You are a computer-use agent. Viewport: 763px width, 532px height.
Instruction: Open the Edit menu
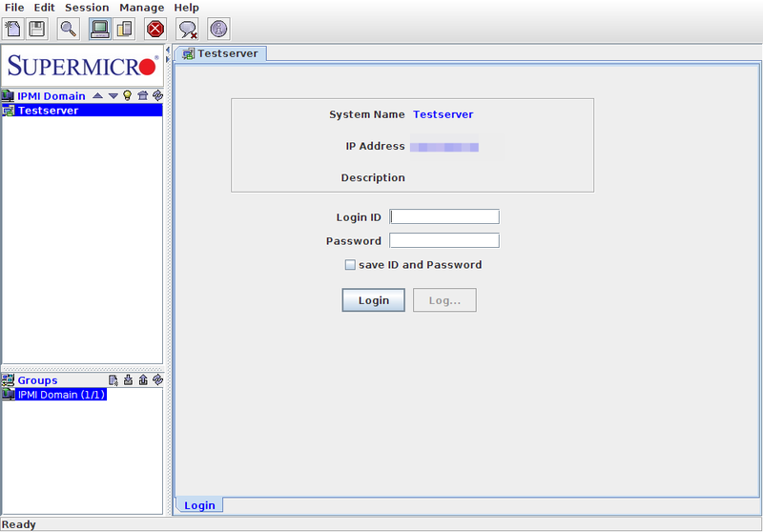point(44,8)
